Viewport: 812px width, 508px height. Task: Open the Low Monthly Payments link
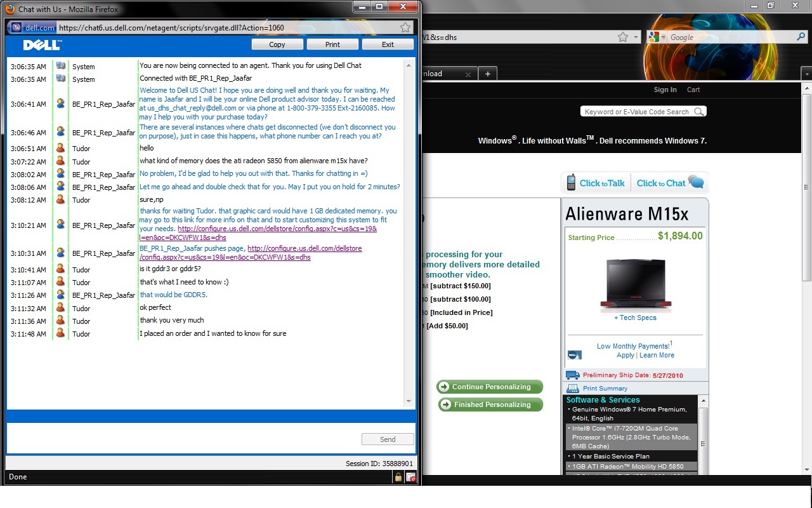[x=633, y=346]
